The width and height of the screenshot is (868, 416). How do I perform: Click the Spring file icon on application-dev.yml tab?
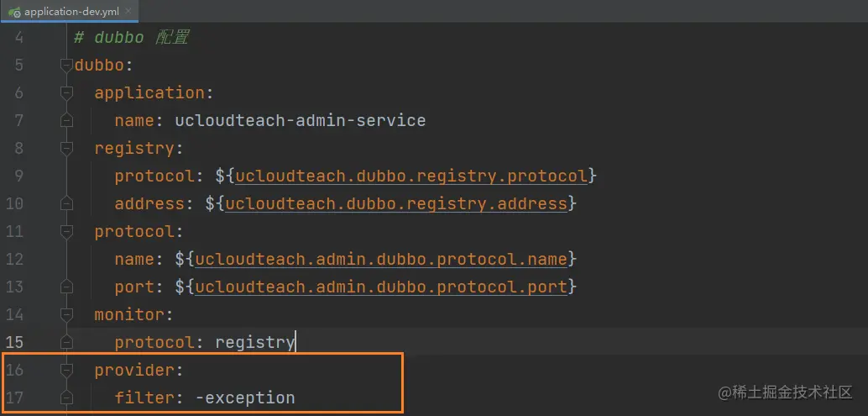[15, 12]
